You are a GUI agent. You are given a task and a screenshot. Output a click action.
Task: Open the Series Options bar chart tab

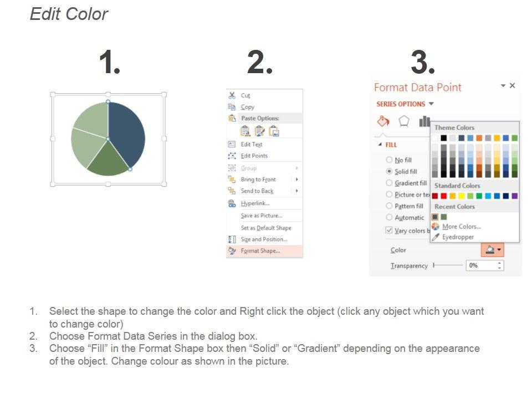(424, 121)
